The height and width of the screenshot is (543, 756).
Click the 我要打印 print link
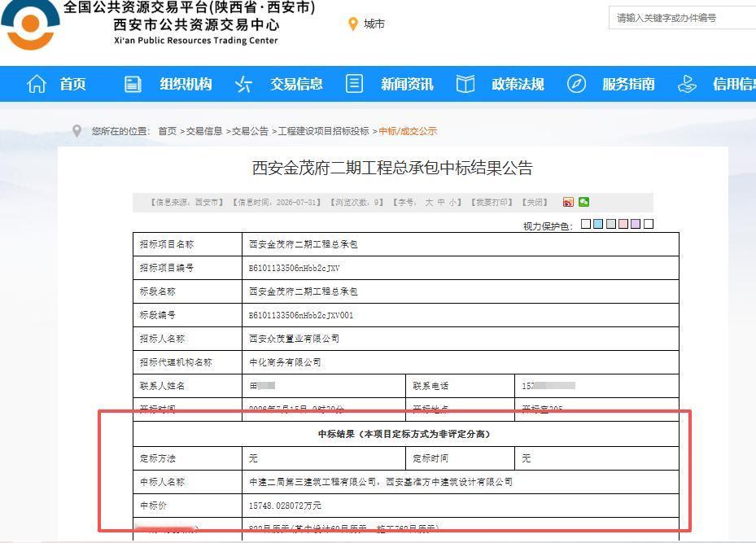pyautogui.click(x=492, y=203)
